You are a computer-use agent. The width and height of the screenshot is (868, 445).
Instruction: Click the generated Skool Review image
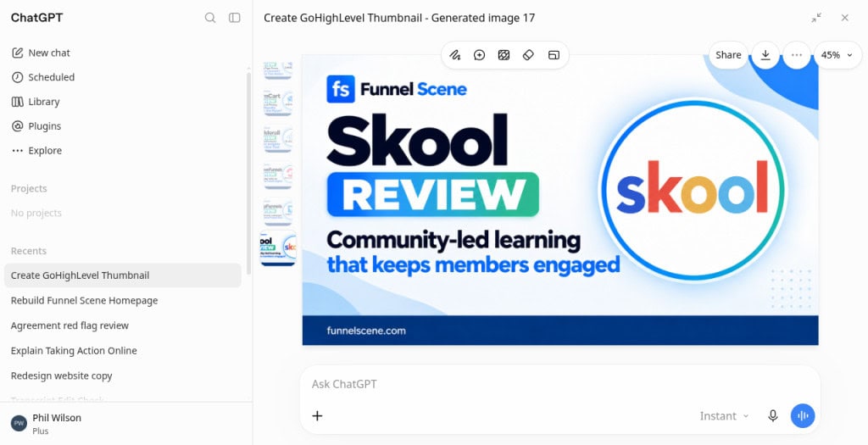pyautogui.click(x=560, y=200)
